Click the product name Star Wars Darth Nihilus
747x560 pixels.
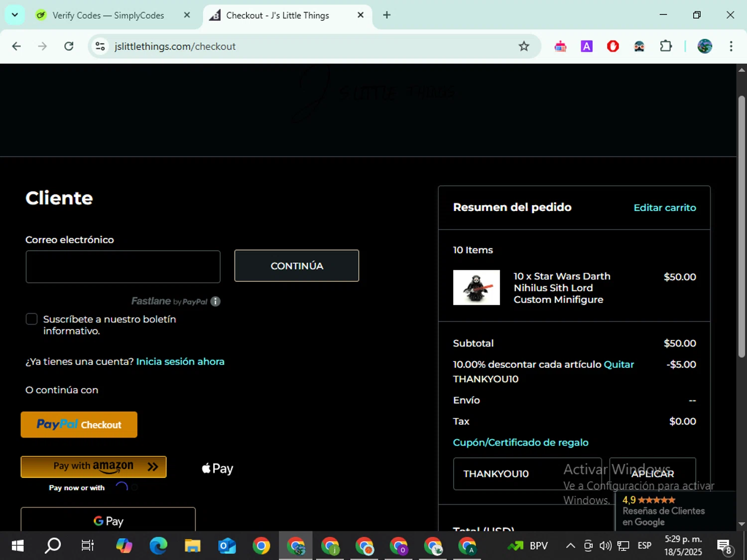[562, 288]
